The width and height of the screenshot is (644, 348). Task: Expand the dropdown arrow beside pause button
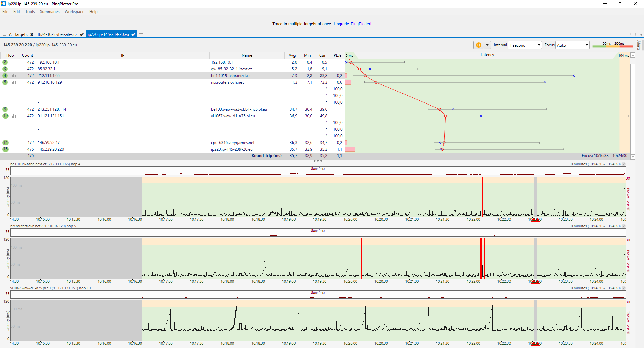pyautogui.click(x=487, y=45)
